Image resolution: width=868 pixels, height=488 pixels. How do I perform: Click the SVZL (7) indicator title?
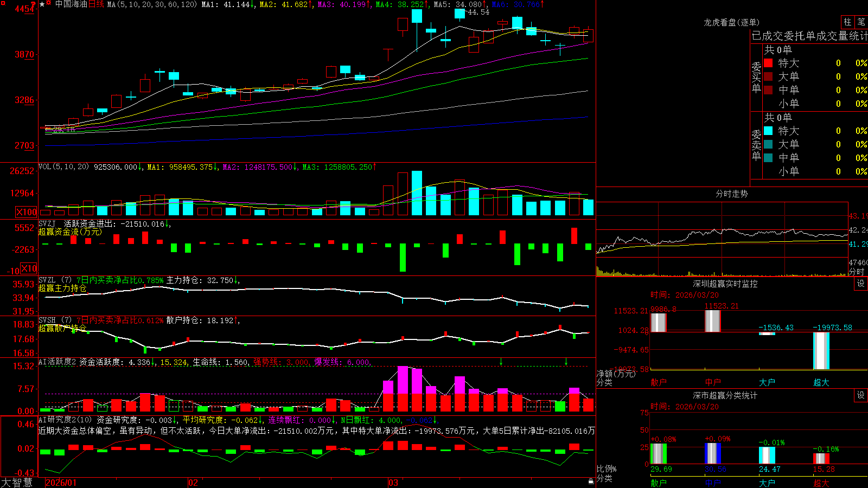[55, 280]
